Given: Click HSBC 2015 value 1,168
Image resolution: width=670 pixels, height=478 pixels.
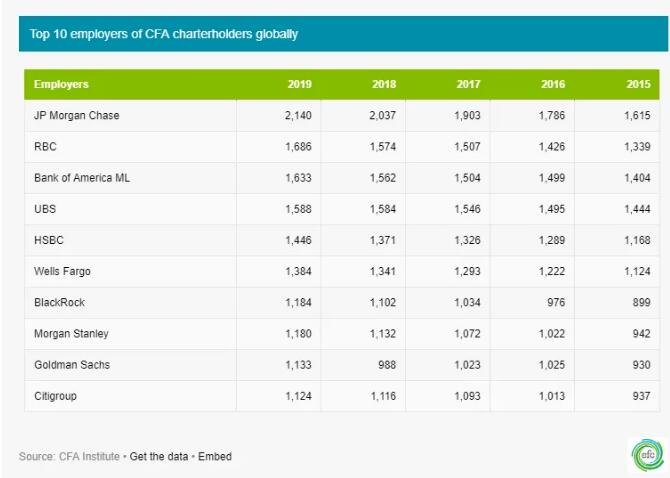Looking at the screenshot, I should click(x=638, y=240).
